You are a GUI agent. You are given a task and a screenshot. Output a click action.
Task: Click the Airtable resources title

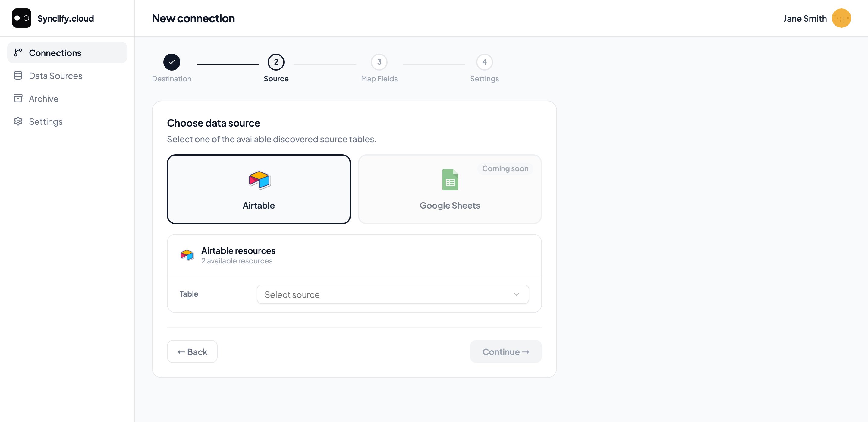coord(238,250)
